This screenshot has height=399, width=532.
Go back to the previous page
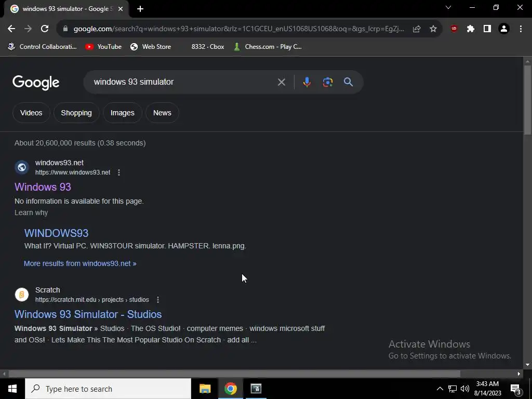(x=11, y=29)
